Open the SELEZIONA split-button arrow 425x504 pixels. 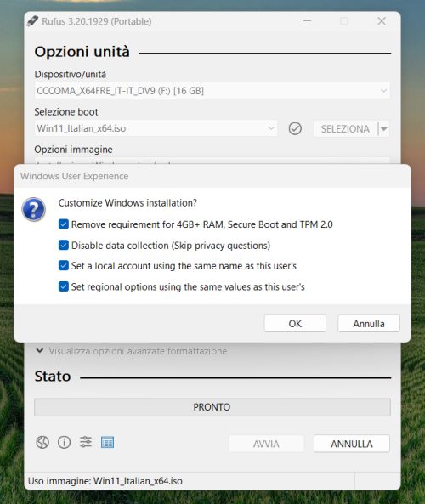[x=384, y=129]
